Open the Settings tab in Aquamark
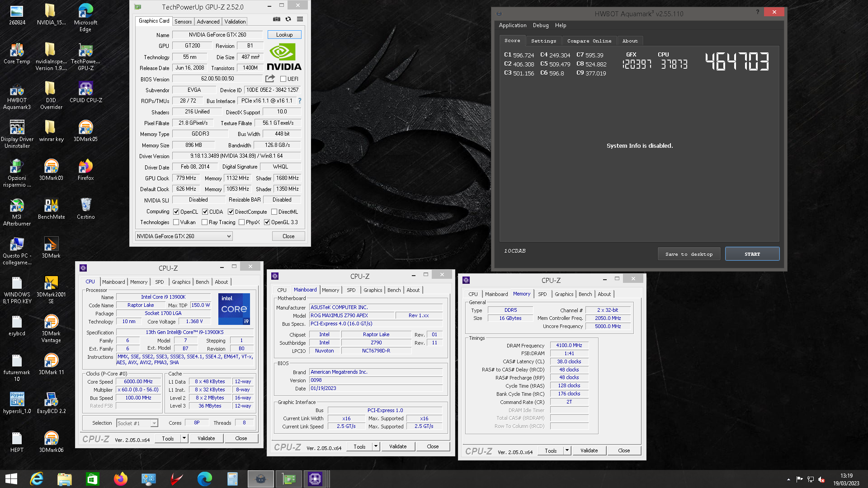The height and width of the screenshot is (488, 868). click(x=543, y=41)
